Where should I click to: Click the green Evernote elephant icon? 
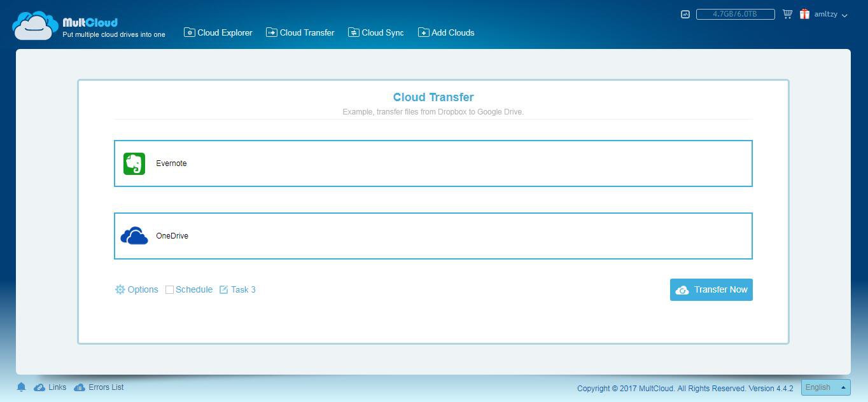(x=134, y=163)
